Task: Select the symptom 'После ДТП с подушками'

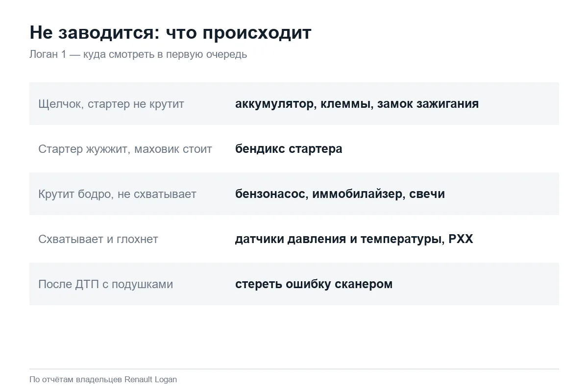Action: [105, 284]
